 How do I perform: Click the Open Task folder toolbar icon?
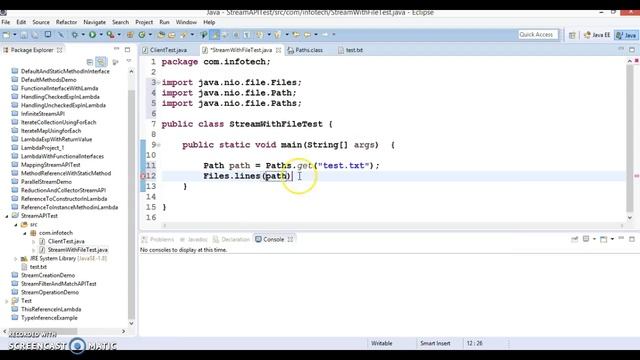(x=172, y=35)
